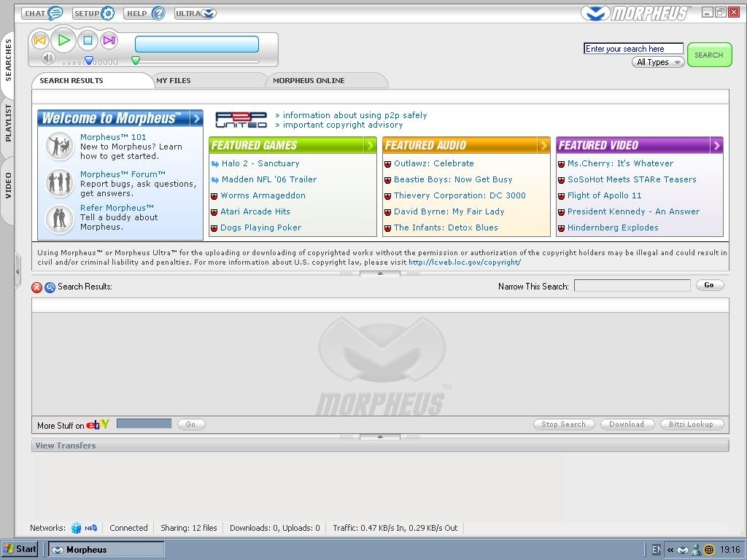Skip to the previous track
Screen dimensions: 747x560
click(x=40, y=41)
